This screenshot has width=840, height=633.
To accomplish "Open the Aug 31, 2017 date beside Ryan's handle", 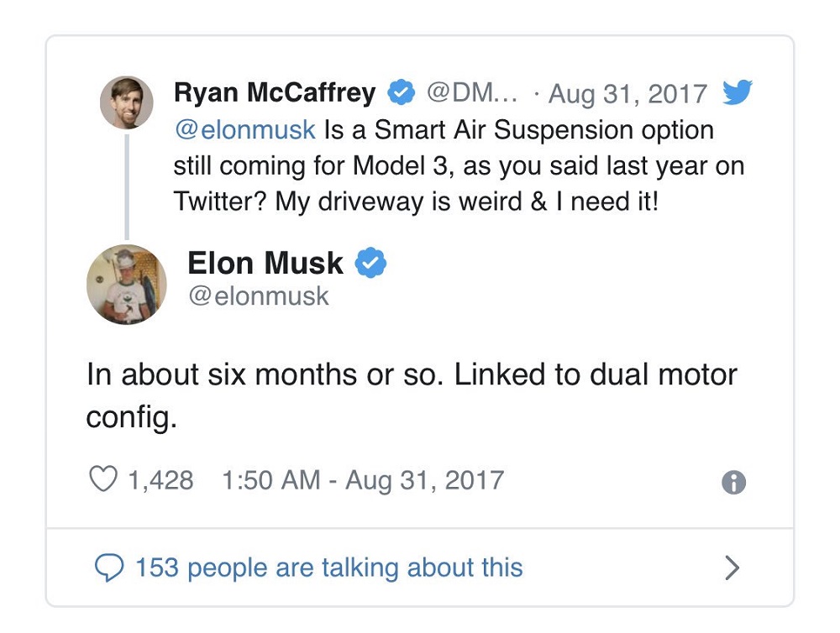I will click(x=628, y=93).
